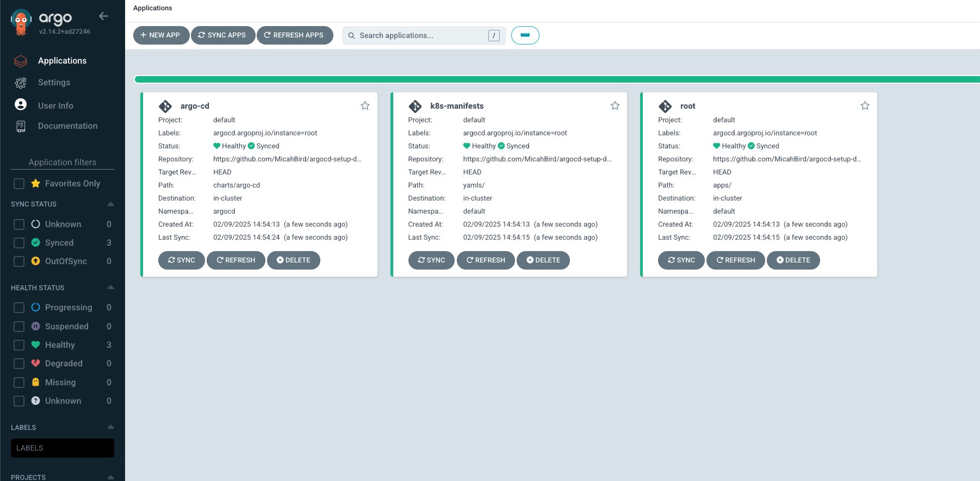Click the OutOfSync arrow status icon
Viewport: 980px width, 481px height.
click(x=35, y=261)
